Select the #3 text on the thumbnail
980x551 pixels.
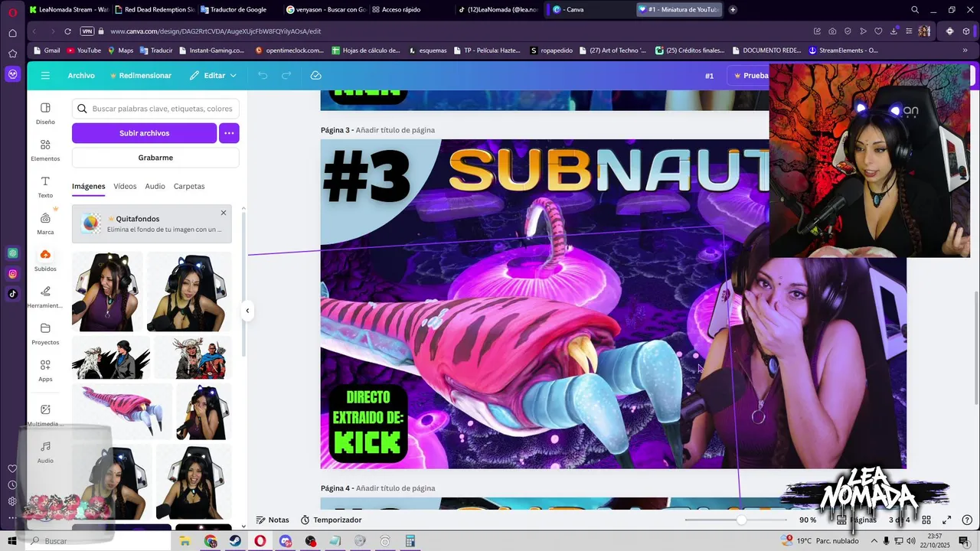366,176
